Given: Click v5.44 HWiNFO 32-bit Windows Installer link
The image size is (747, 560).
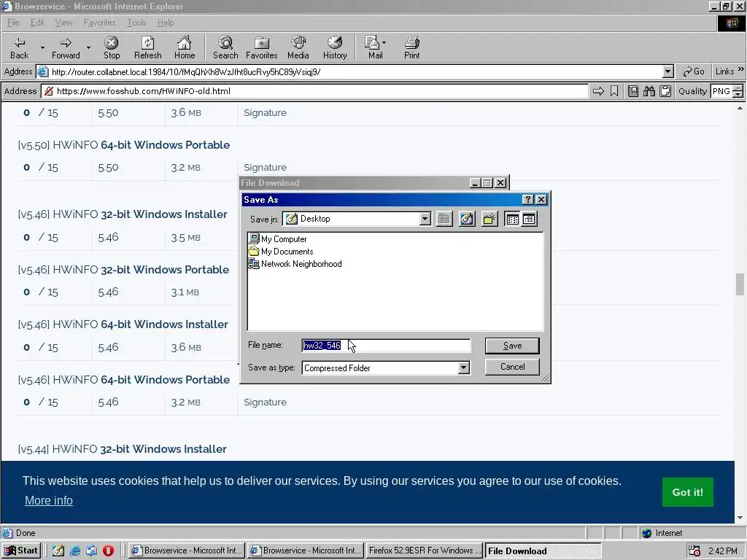Looking at the screenshot, I should click(123, 449).
